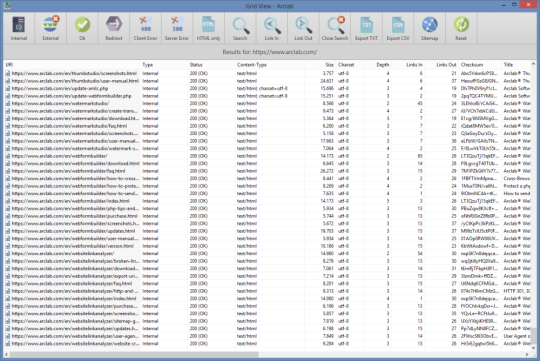Viewport: 540px width, 361px height.
Task: Select the /en/watermarkstudio/ row
Action: [x=267, y=103]
